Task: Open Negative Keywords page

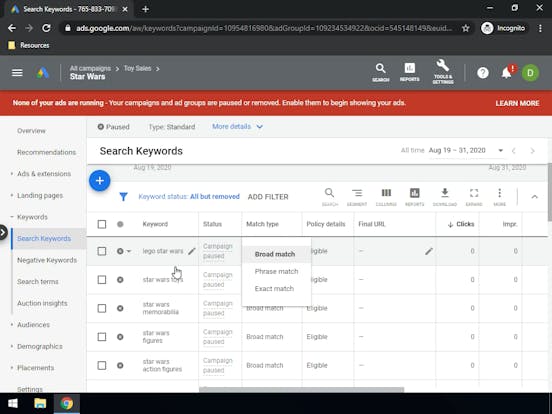Action: [x=47, y=260]
